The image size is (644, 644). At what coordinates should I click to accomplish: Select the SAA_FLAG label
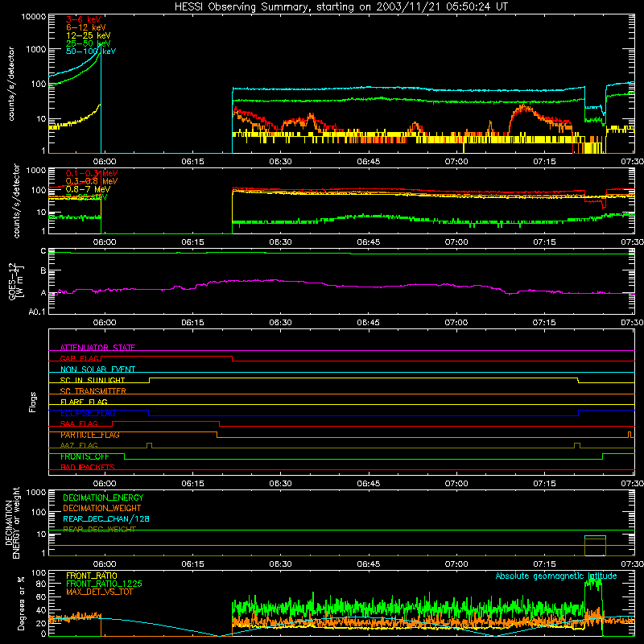pyautogui.click(x=79, y=423)
